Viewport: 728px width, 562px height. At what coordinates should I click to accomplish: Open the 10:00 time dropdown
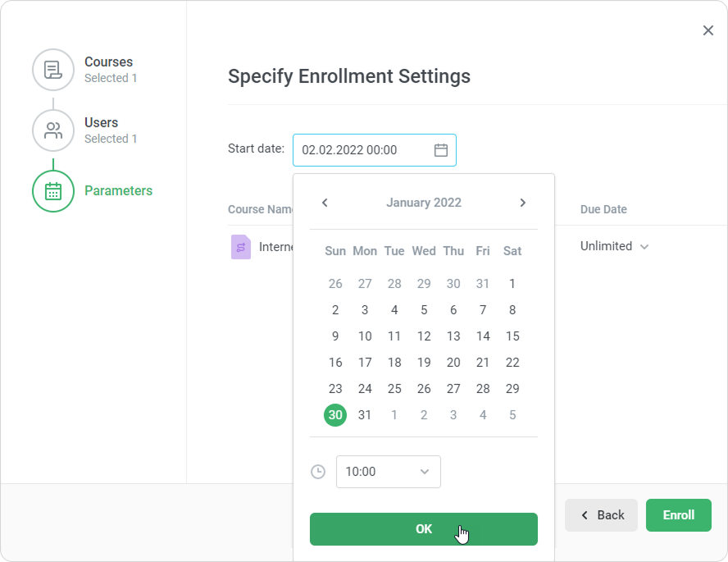click(x=389, y=472)
